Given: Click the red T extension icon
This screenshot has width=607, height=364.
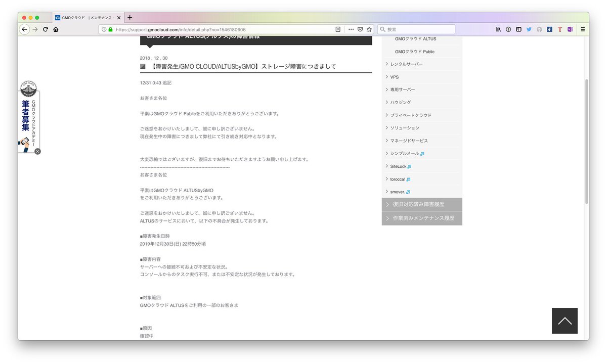Looking at the screenshot, I should point(560,29).
